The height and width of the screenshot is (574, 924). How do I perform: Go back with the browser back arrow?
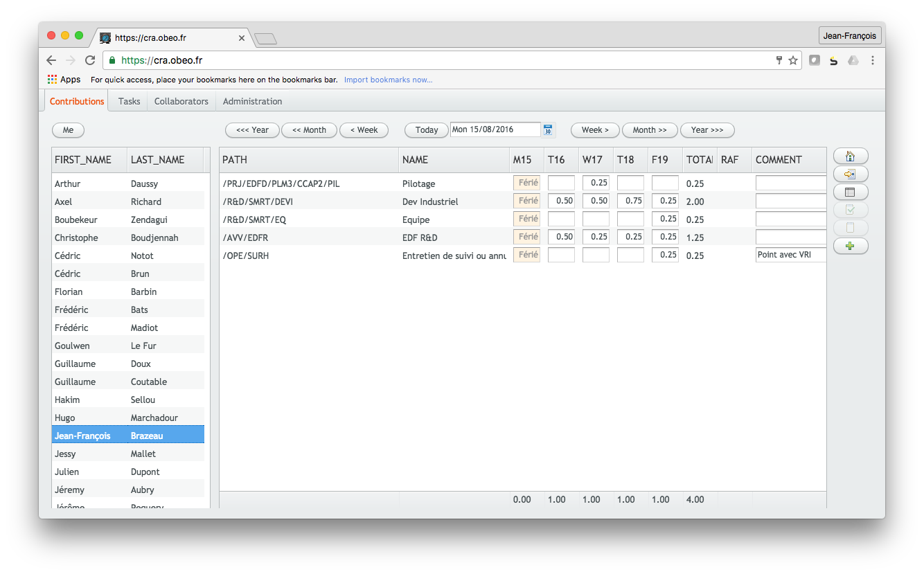[51, 60]
